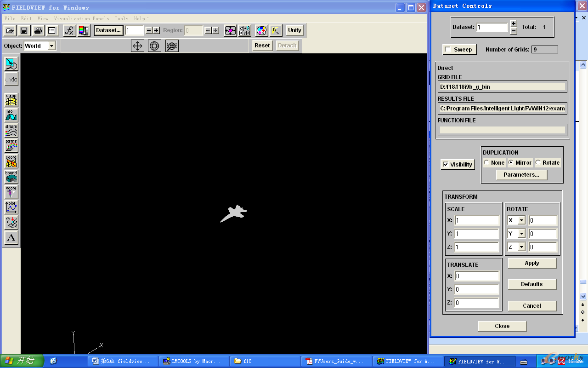The width and height of the screenshot is (588, 368).
Task: Increment dataset number in Dataset Controls
Action: click(x=514, y=23)
